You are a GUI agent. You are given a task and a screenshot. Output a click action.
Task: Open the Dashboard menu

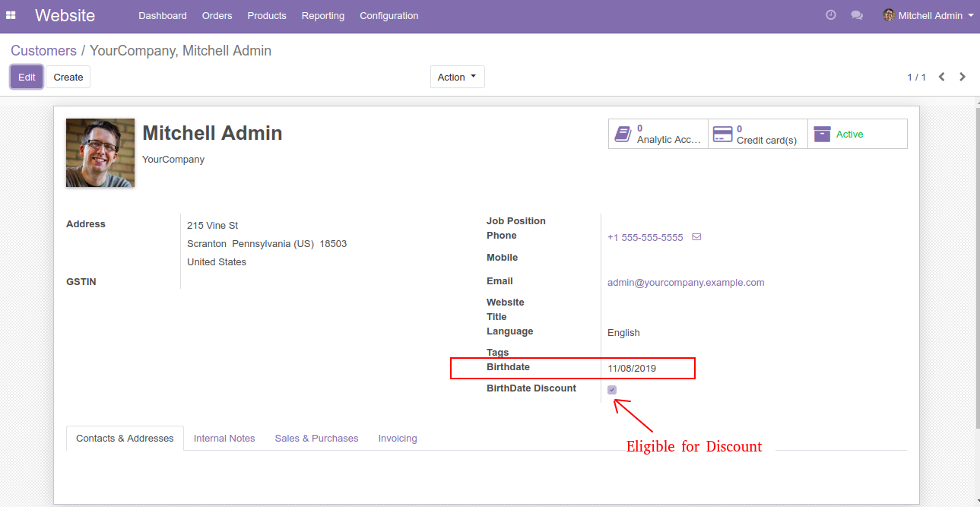click(x=163, y=15)
